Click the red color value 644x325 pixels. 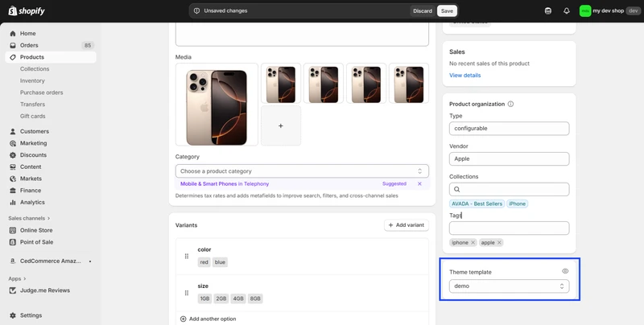click(204, 262)
